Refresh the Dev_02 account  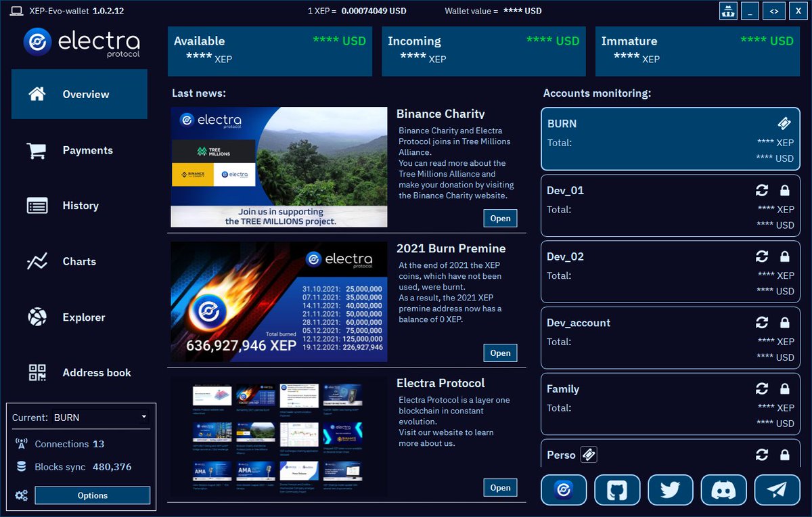(762, 256)
